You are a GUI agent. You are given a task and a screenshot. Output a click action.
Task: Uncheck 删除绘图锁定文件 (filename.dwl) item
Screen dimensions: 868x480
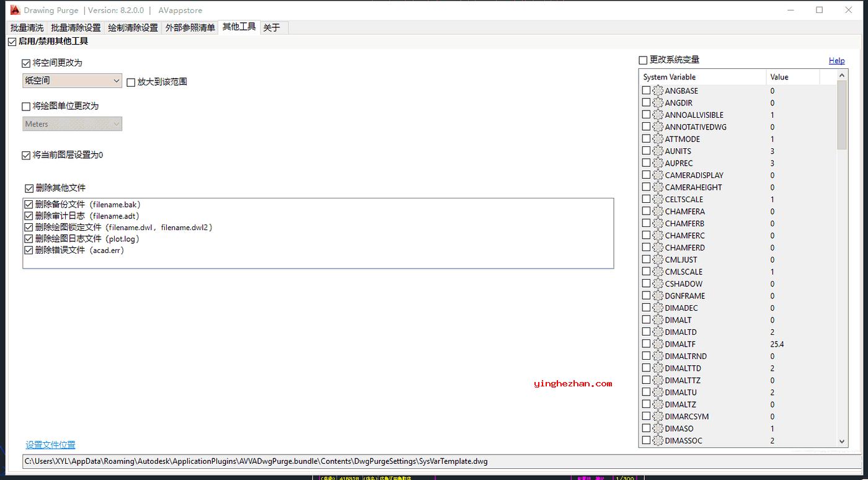(29, 228)
